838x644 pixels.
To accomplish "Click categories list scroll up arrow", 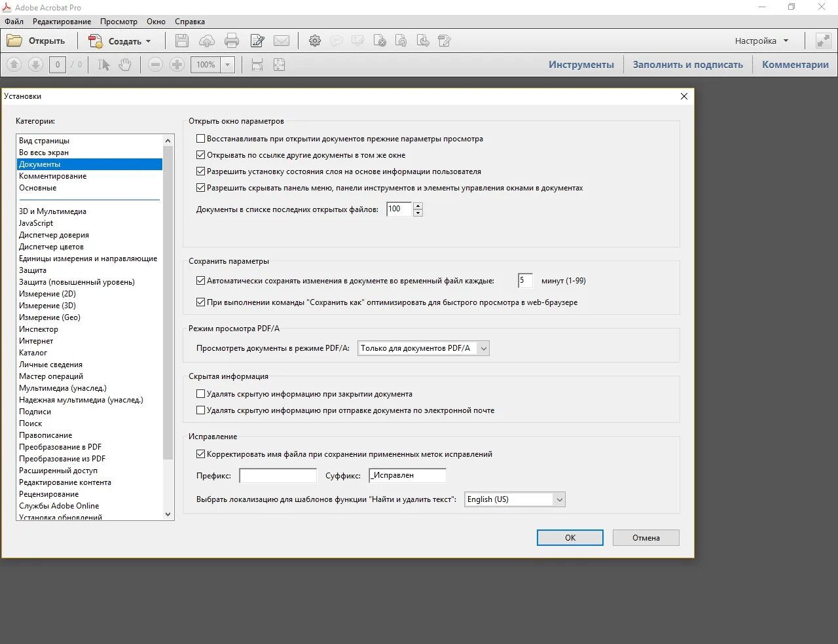I will pos(168,141).
